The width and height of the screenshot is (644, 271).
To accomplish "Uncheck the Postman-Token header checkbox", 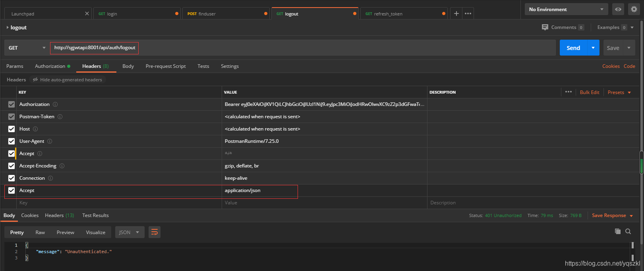I will tap(12, 117).
